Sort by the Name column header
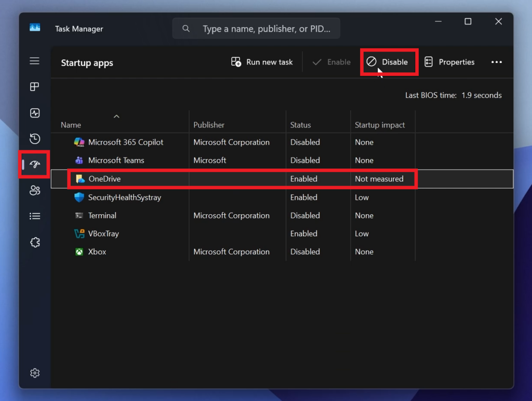Image resolution: width=532 pixels, height=401 pixels. 71,125
